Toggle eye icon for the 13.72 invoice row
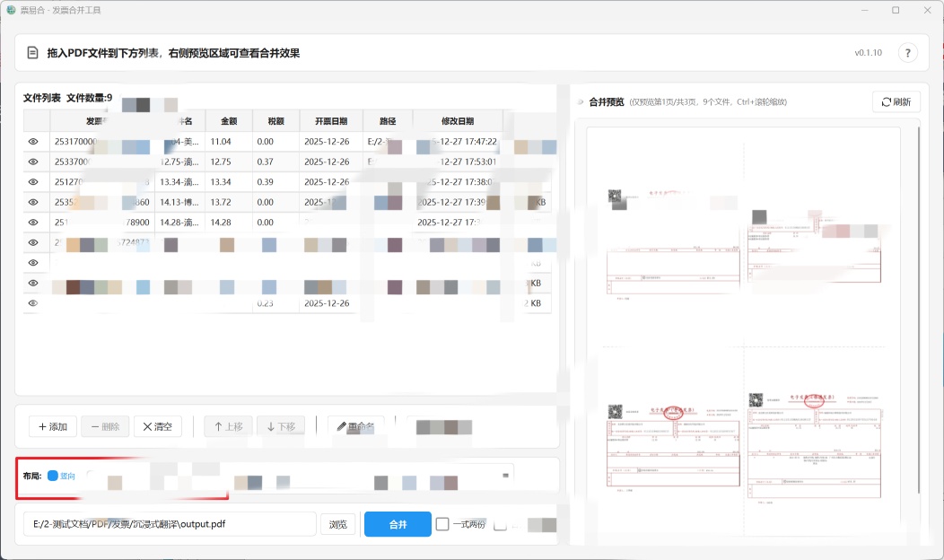Viewport: 944px width, 560px height. [33, 202]
